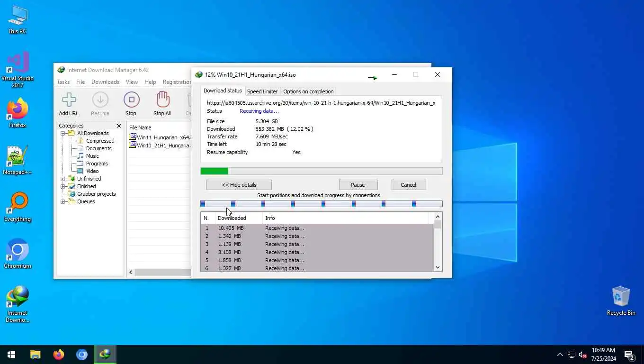Switch to the Download status tab

(223, 91)
